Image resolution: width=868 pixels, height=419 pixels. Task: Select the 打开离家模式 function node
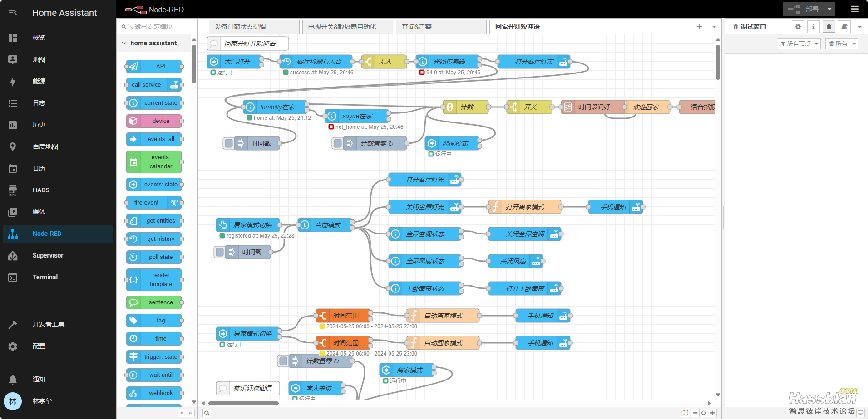(525, 207)
